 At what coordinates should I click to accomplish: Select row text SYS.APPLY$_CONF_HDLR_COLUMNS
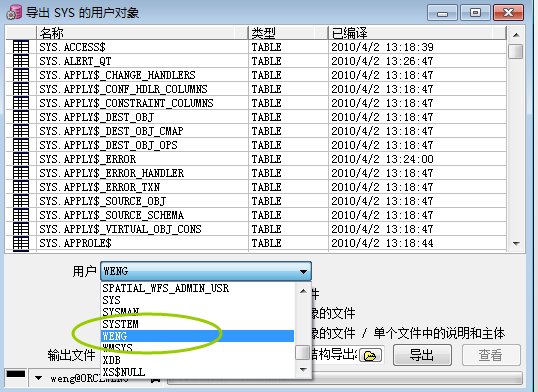click(123, 89)
